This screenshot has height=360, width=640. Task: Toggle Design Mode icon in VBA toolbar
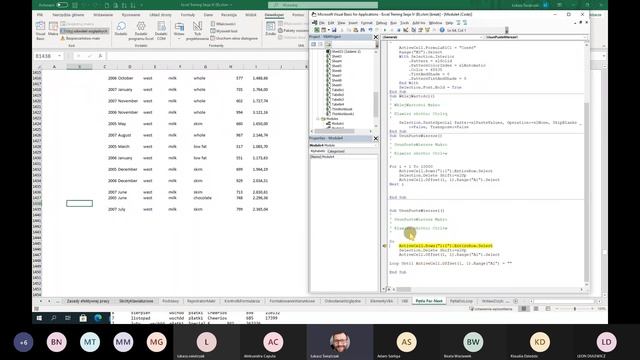pyautogui.click(x=406, y=30)
